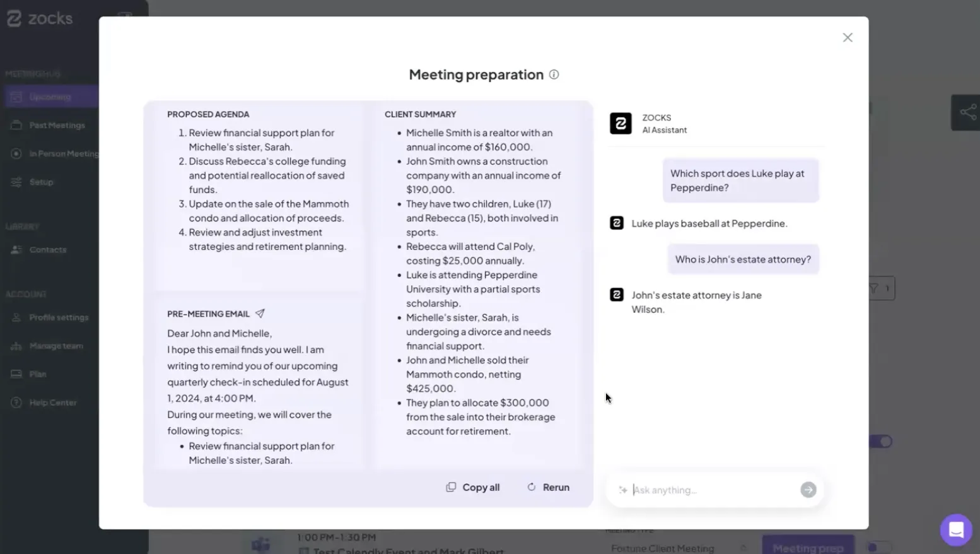Click 'Dear John and Michelle,' email greeting
The height and width of the screenshot is (554, 980).
pos(219,333)
